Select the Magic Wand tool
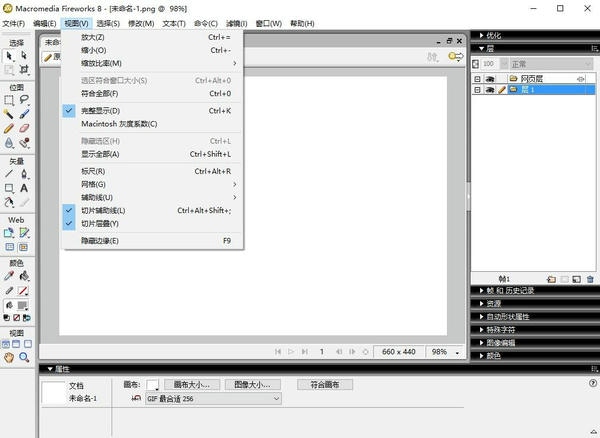 point(9,114)
